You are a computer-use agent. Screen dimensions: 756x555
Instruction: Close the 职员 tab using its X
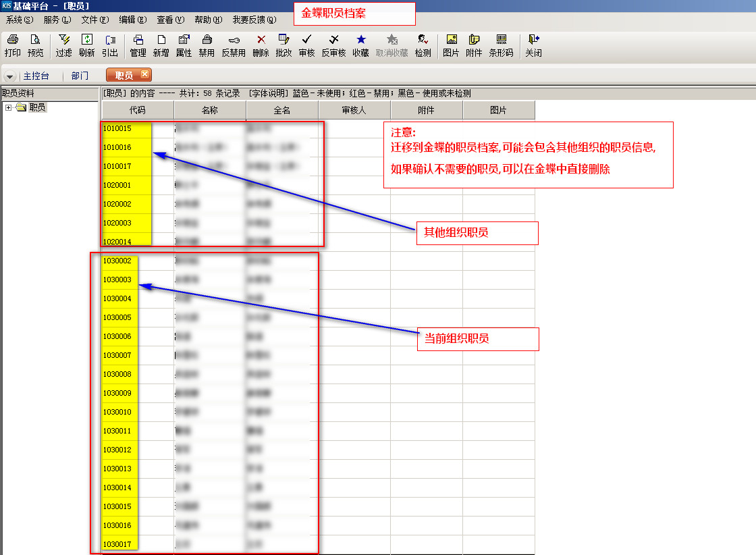[144, 75]
